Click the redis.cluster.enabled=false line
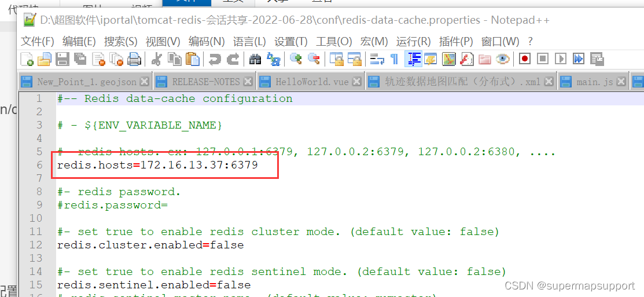 click(150, 245)
